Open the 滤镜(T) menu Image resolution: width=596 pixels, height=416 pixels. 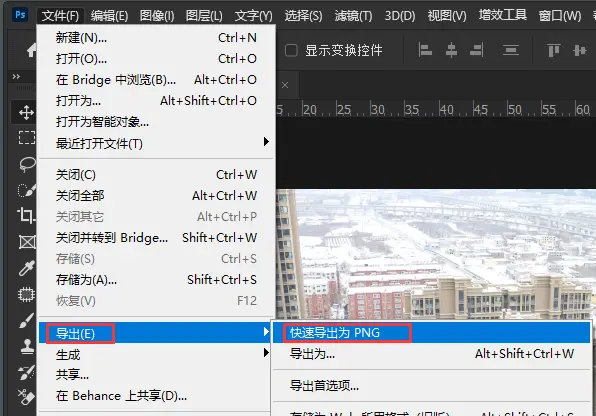point(353,16)
